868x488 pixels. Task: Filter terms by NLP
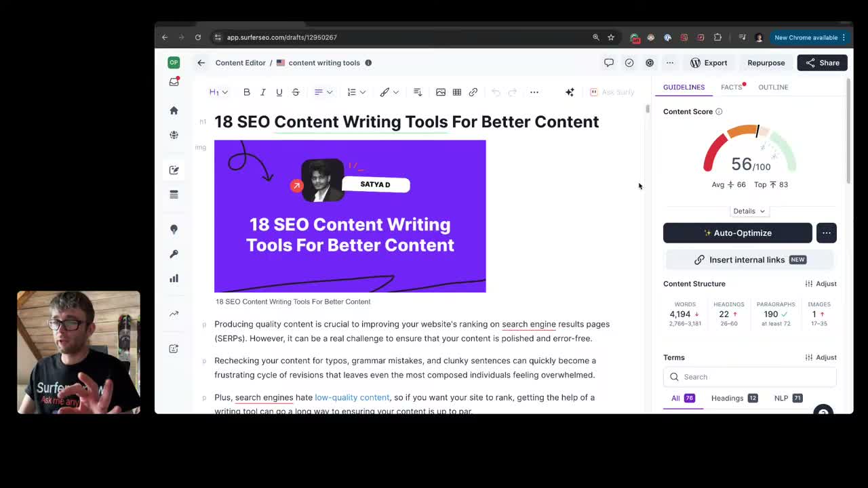pos(788,399)
